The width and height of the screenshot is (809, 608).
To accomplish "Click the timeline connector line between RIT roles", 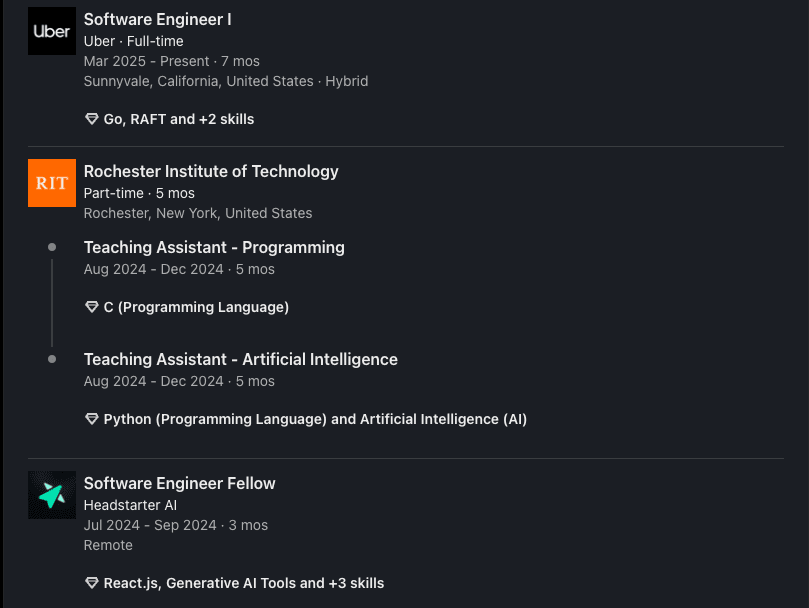I will point(51,303).
